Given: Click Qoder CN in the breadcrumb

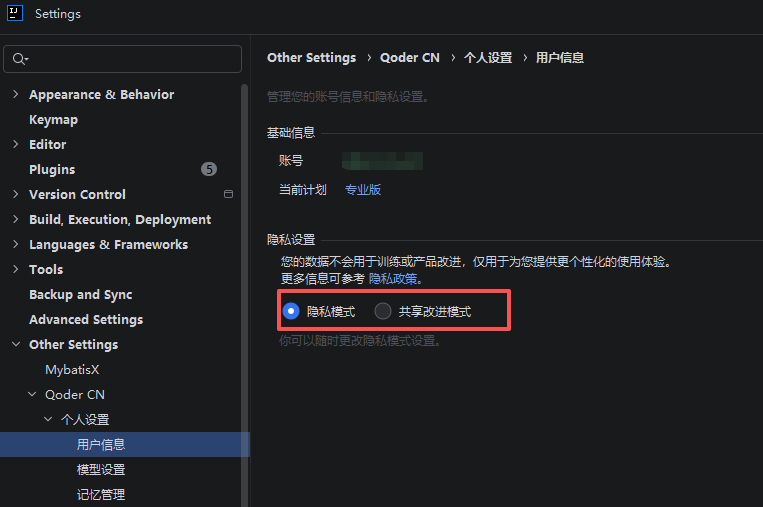Looking at the screenshot, I should click(410, 58).
